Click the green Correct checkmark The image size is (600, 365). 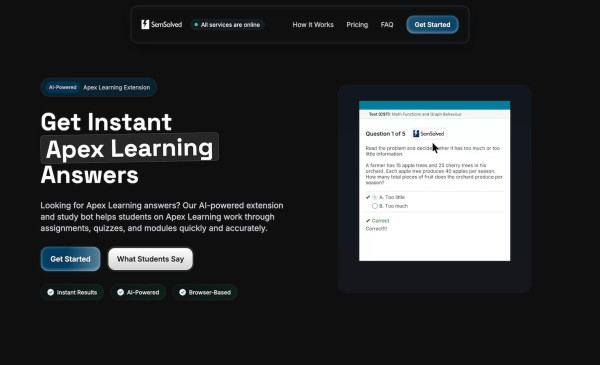point(368,221)
